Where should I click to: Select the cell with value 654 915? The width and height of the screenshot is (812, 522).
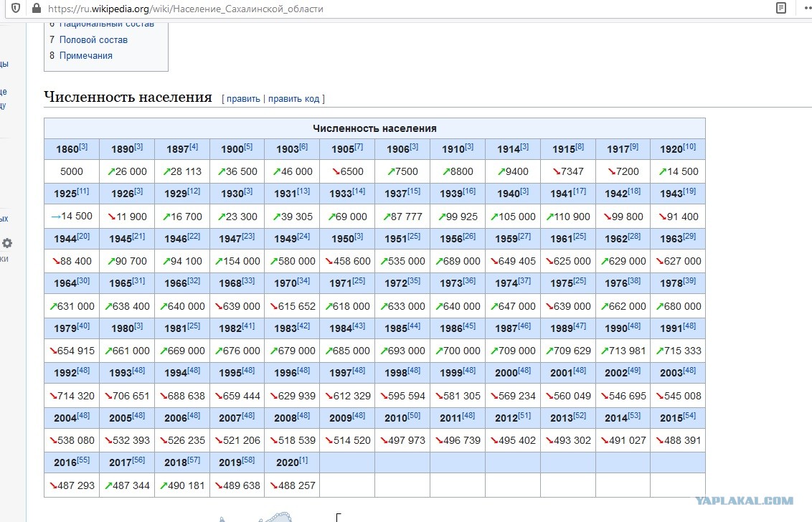[x=72, y=351]
